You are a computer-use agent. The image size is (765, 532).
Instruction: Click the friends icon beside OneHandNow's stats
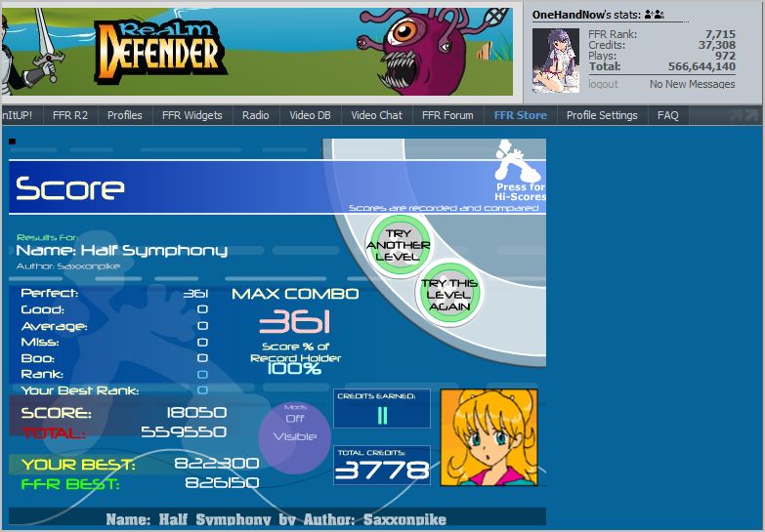coord(655,15)
